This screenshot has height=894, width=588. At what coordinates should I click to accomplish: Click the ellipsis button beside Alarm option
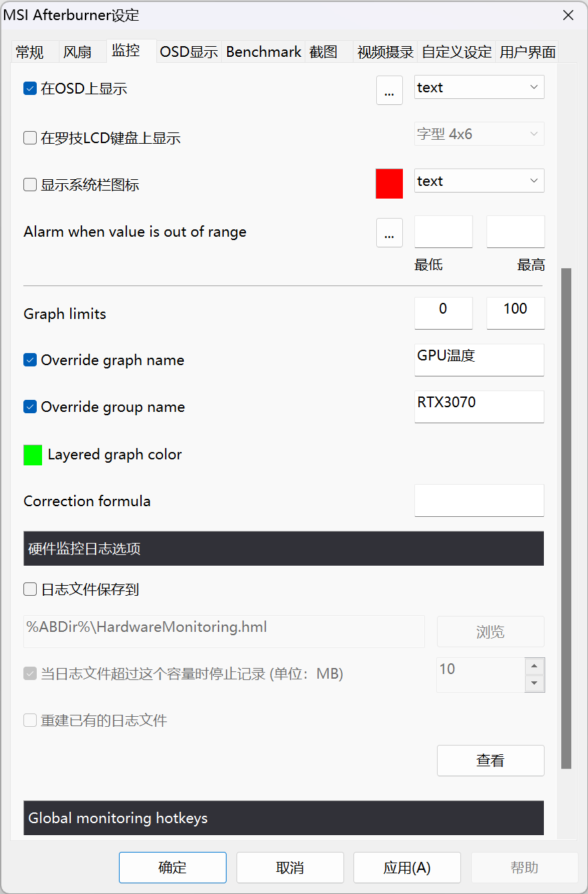click(389, 233)
